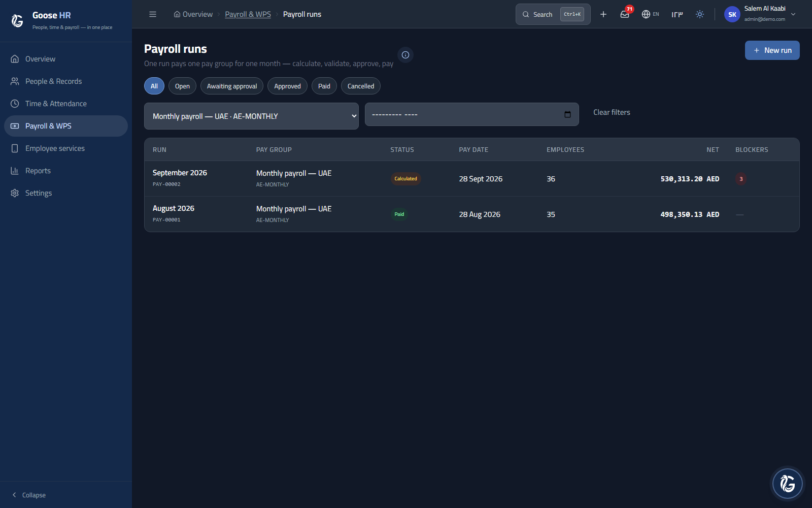This screenshot has height=508, width=812.
Task: Click the Paid status badge in August row
Action: tap(399, 214)
